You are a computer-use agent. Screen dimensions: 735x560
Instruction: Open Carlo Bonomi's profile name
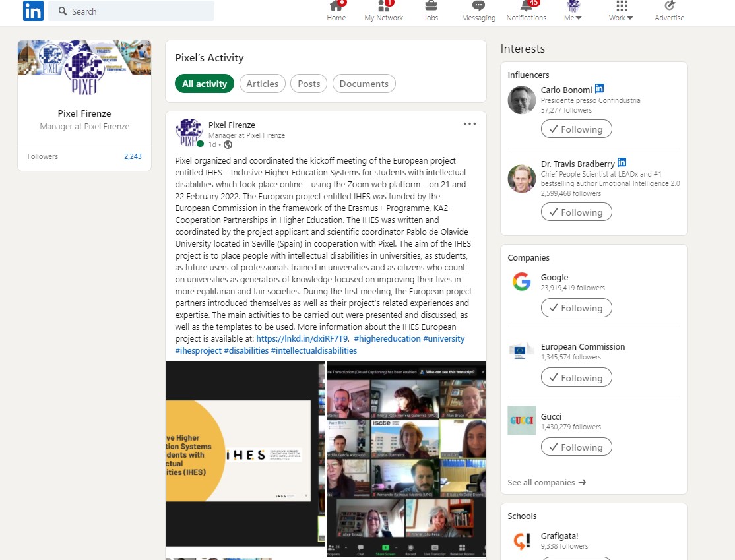point(566,90)
